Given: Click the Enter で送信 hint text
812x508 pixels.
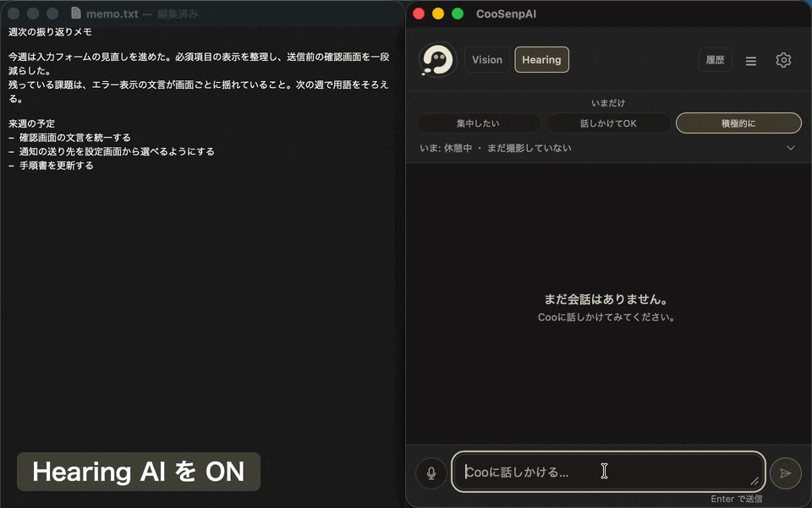Looking at the screenshot, I should [x=737, y=499].
